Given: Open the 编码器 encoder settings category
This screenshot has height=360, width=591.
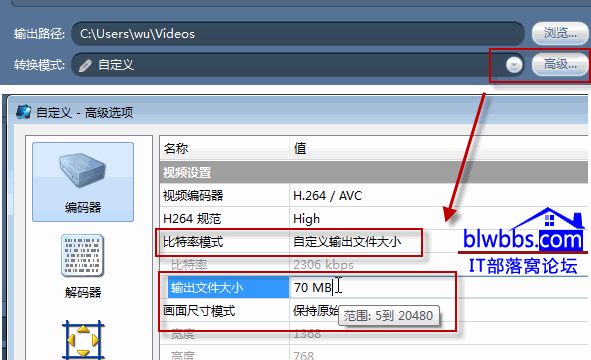Looking at the screenshot, I should tap(83, 182).
